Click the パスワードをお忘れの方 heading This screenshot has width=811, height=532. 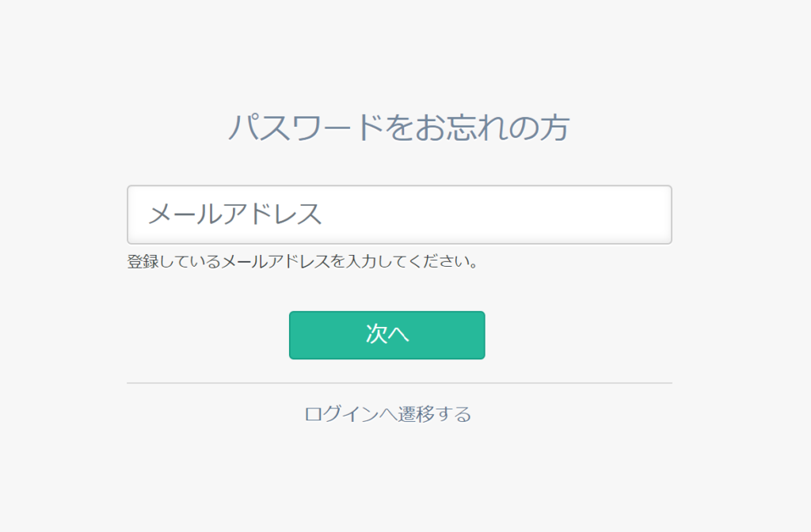point(399,127)
